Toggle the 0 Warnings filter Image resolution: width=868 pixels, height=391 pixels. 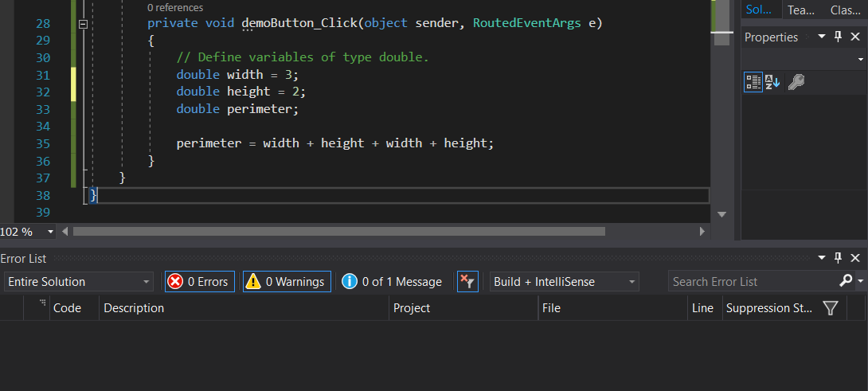click(287, 281)
